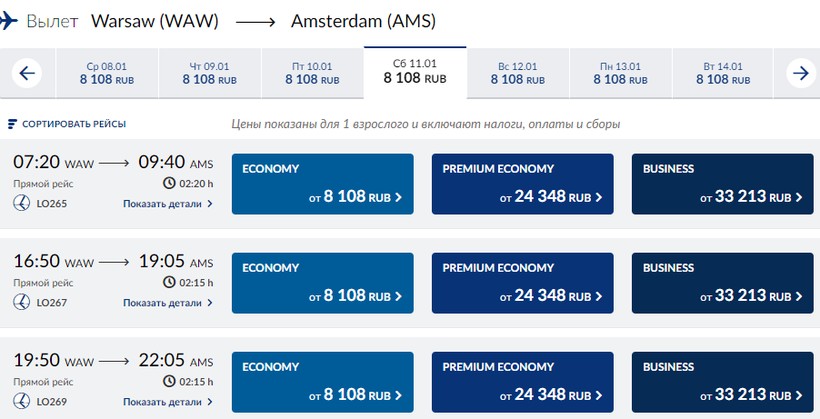Click the sort flights icon

click(x=13, y=124)
